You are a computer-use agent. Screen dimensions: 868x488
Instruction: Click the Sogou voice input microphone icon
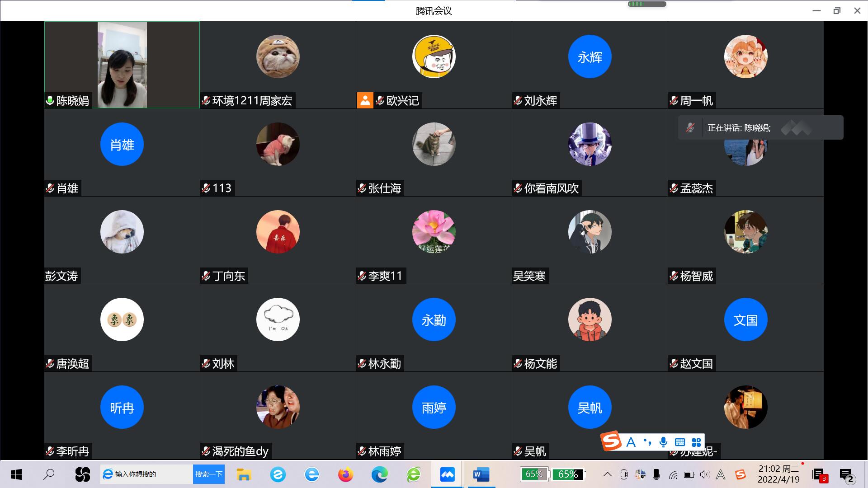tap(663, 442)
